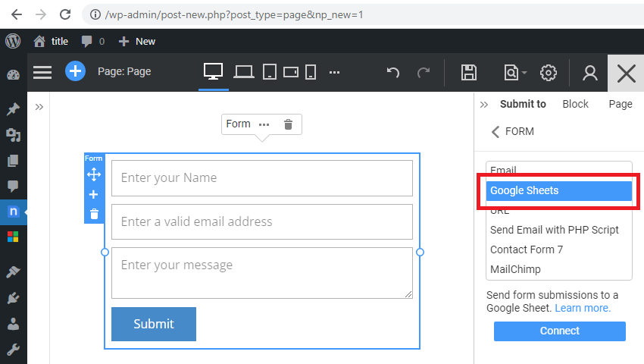This screenshot has width=644, height=364.
Task: Click the move handle on Form block
Action: (x=94, y=174)
